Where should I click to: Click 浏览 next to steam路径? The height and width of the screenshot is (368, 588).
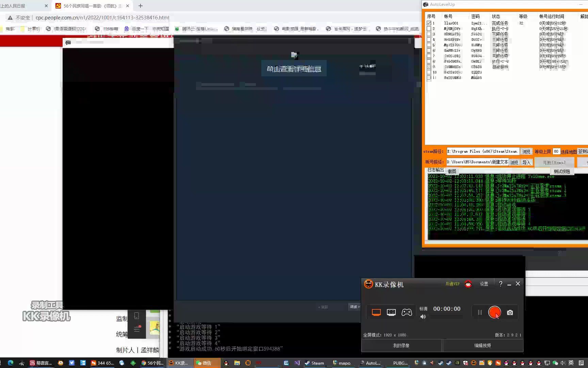[526, 152]
